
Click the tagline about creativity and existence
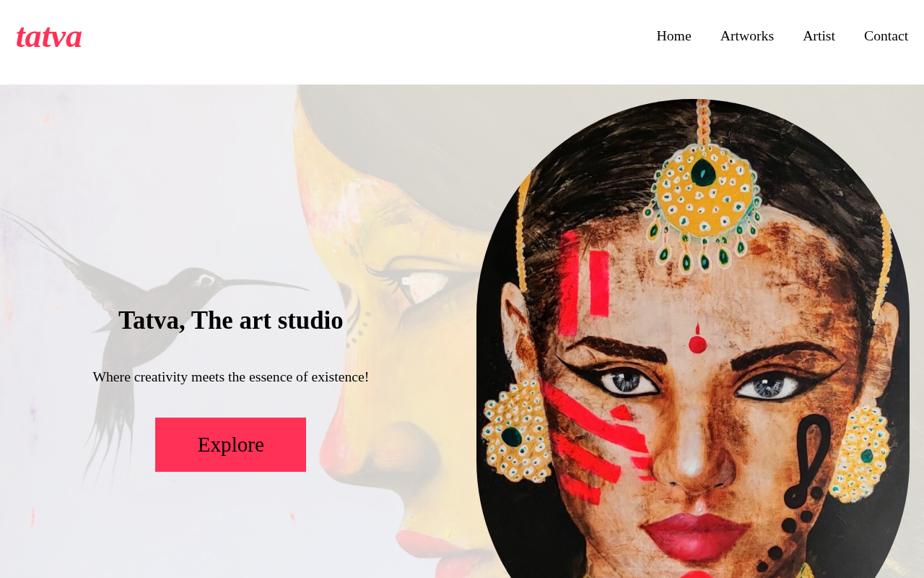[230, 376]
